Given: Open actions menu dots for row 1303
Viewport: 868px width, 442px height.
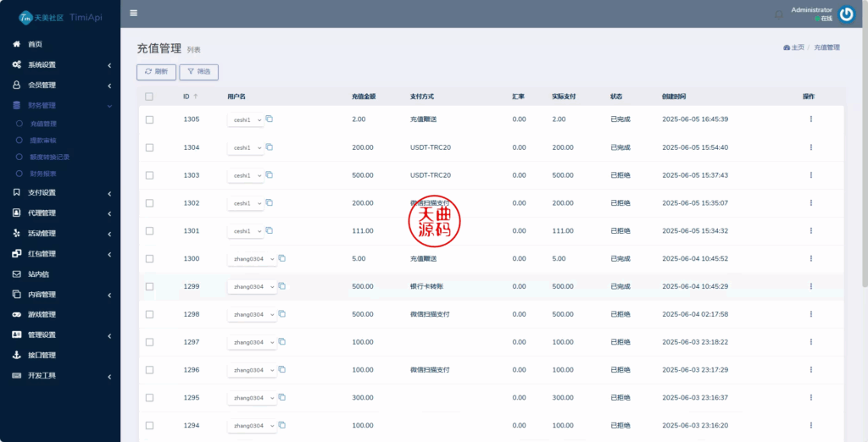Looking at the screenshot, I should pyautogui.click(x=811, y=174).
